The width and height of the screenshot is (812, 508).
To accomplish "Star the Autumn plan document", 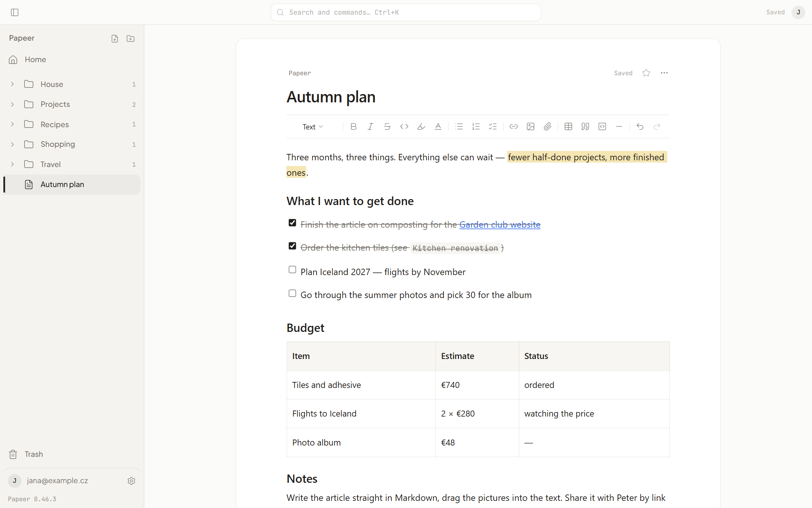I will (x=646, y=73).
